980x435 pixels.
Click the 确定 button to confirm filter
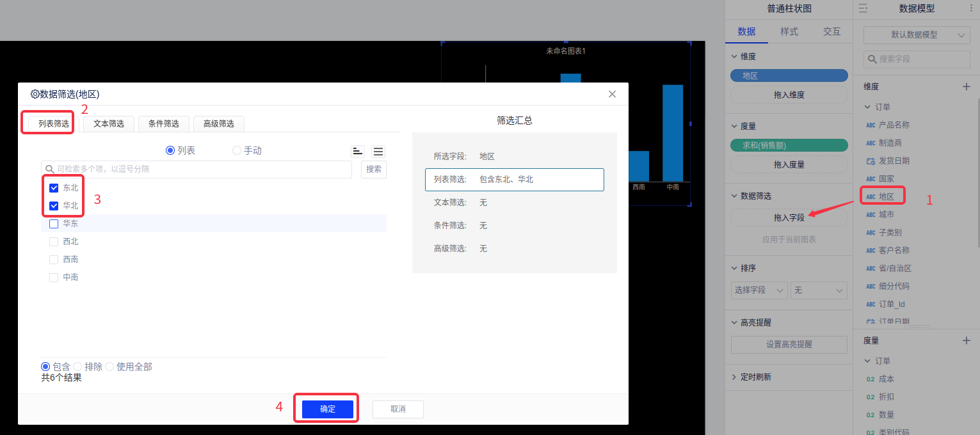327,409
